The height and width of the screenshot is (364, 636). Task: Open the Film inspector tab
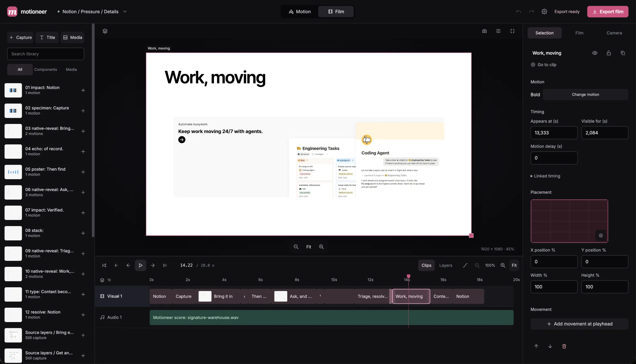[579, 33]
